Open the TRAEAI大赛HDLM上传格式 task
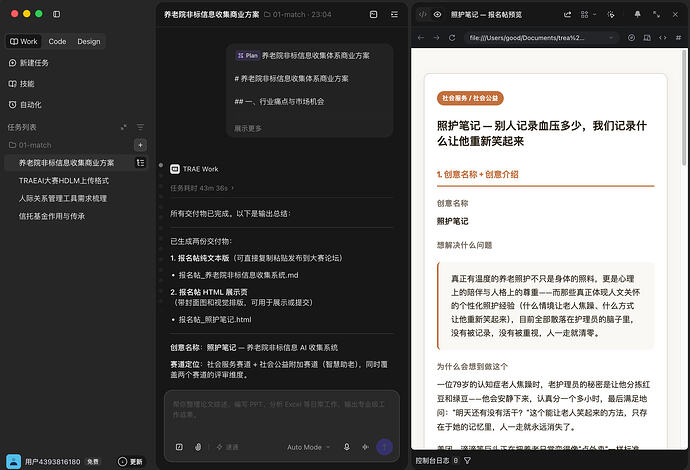 pyautogui.click(x=64, y=180)
